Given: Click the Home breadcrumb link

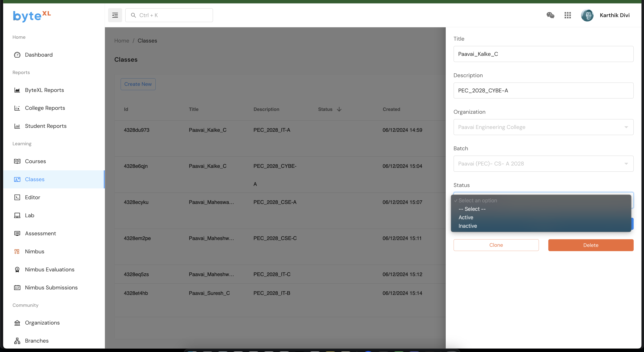Looking at the screenshot, I should (122, 41).
